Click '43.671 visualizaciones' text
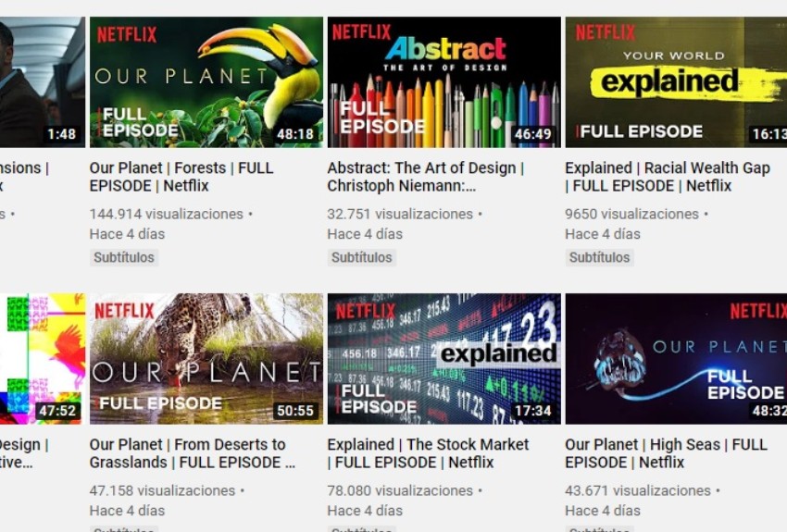This screenshot has height=532, width=787. point(638,490)
